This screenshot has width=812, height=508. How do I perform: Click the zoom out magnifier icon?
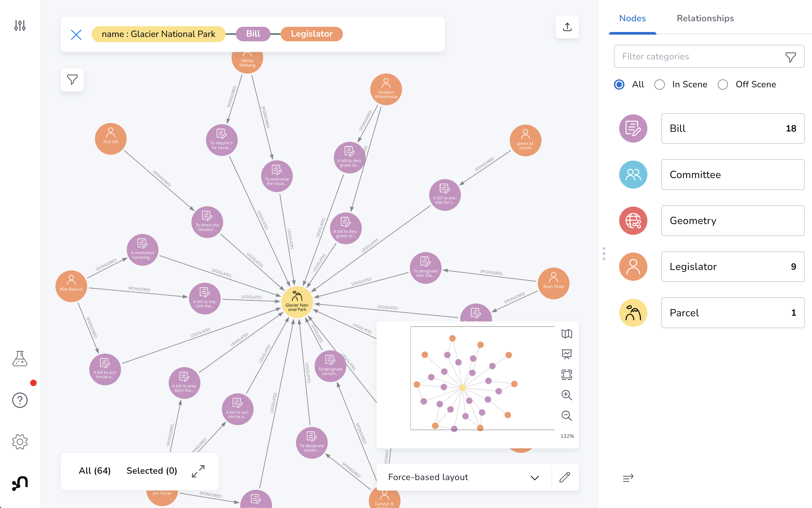[567, 415]
